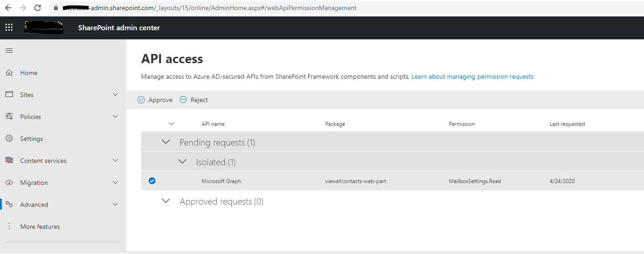The width and height of the screenshot is (644, 254).
Task: Click the Settings gear icon
Action: coord(9,138)
